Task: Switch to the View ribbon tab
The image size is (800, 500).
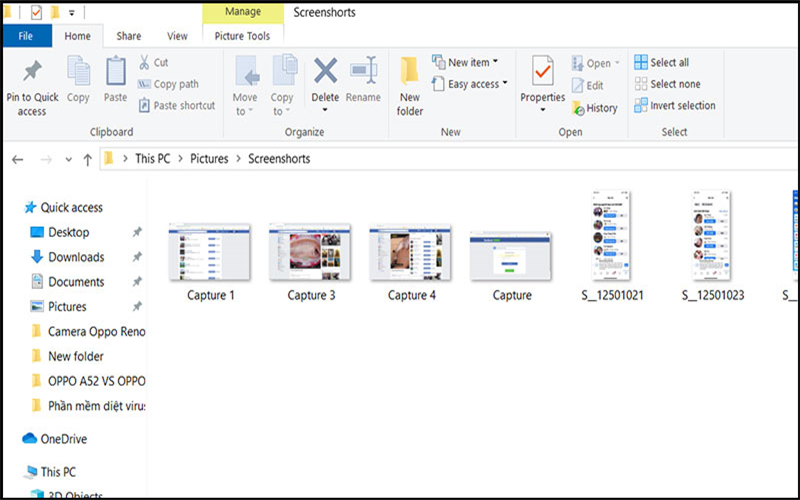Action: (177, 36)
